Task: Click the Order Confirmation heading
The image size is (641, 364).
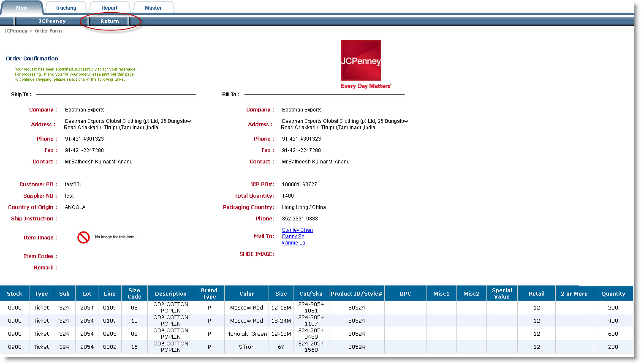Action: (x=32, y=59)
